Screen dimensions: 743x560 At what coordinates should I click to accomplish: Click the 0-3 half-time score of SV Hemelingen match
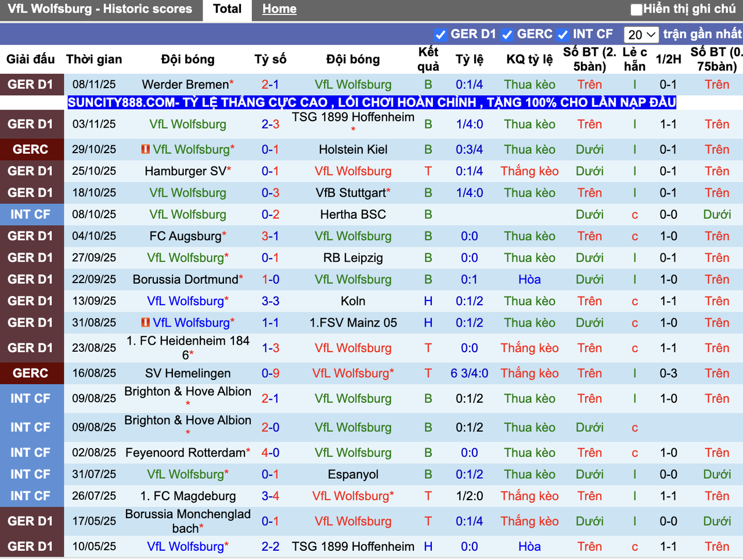click(668, 373)
